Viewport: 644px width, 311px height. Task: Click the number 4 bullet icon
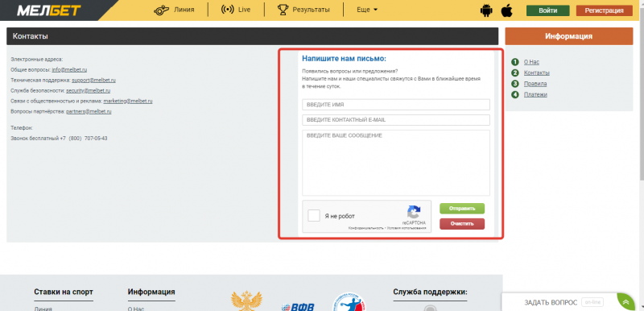click(x=514, y=95)
